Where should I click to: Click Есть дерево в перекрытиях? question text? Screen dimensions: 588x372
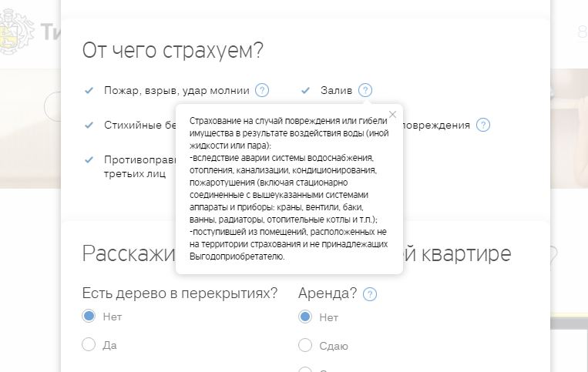click(180, 293)
